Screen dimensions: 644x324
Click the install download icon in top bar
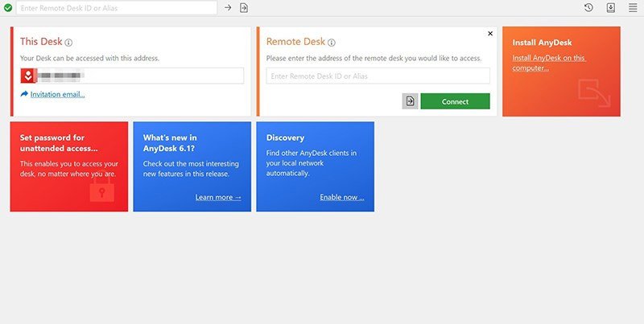pyautogui.click(x=611, y=8)
